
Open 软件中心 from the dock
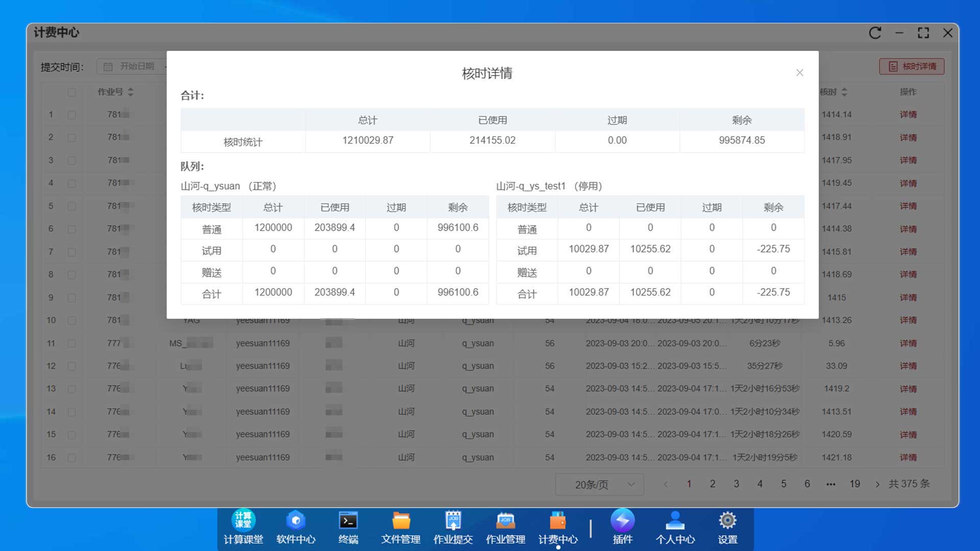pyautogui.click(x=296, y=527)
